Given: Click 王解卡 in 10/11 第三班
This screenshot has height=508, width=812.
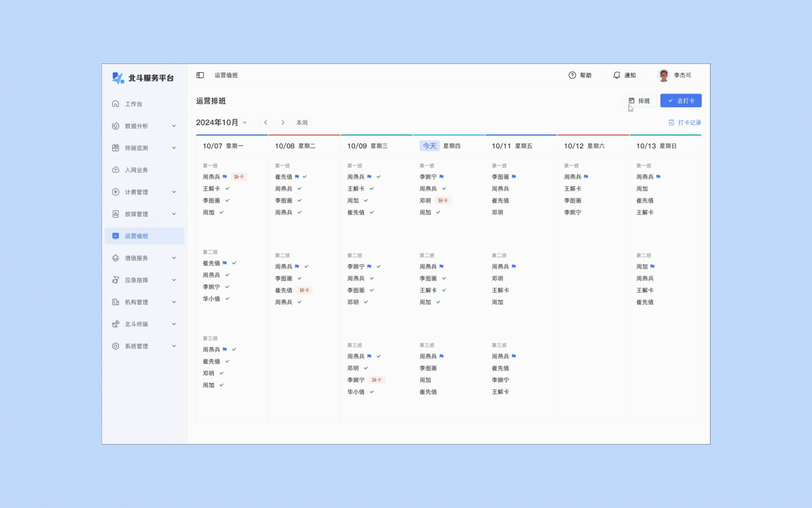Looking at the screenshot, I should click(500, 392).
